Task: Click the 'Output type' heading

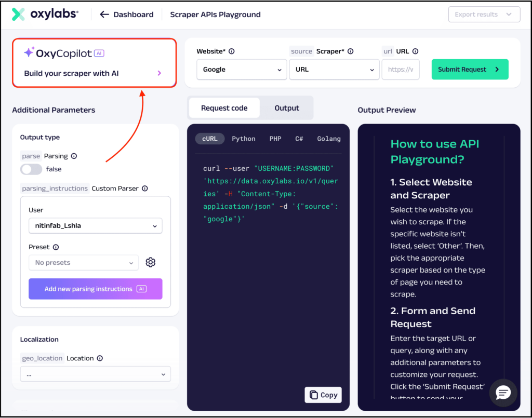Action: click(x=40, y=137)
